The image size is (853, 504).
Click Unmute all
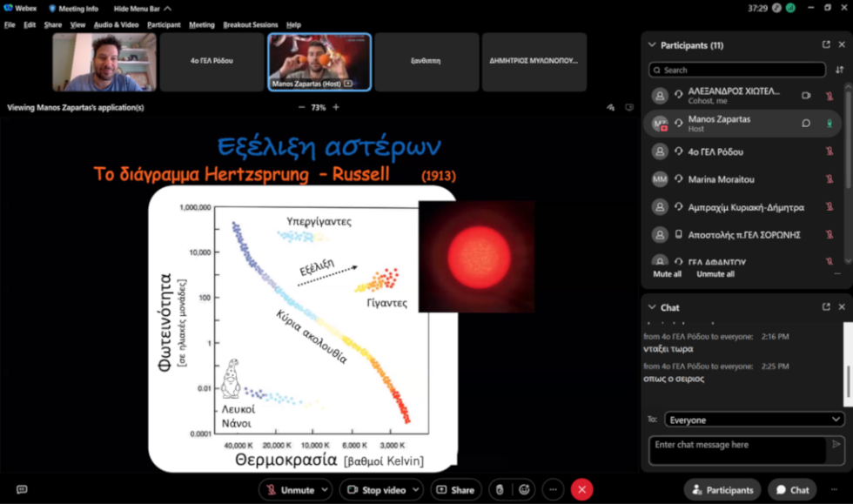[715, 274]
